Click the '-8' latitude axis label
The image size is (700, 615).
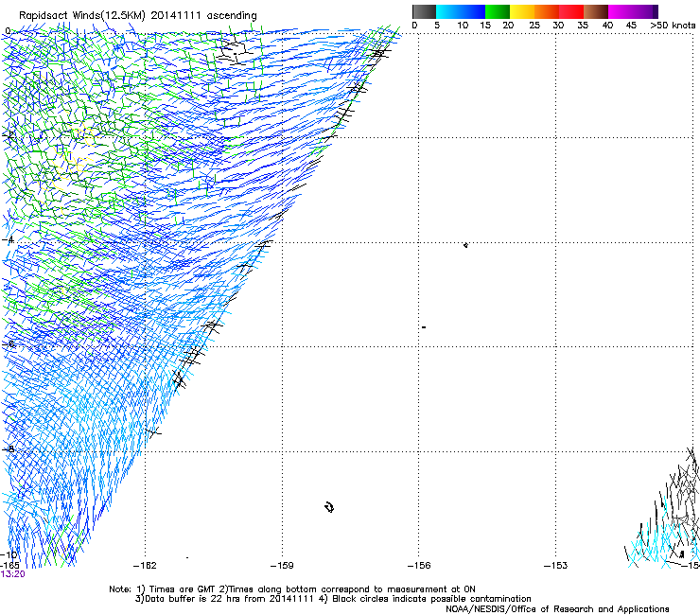(x=9, y=449)
